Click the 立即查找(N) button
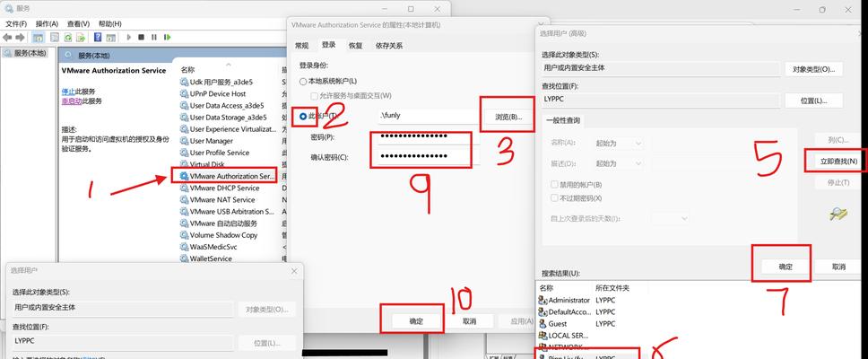The width and height of the screenshot is (868, 359). pos(838,162)
